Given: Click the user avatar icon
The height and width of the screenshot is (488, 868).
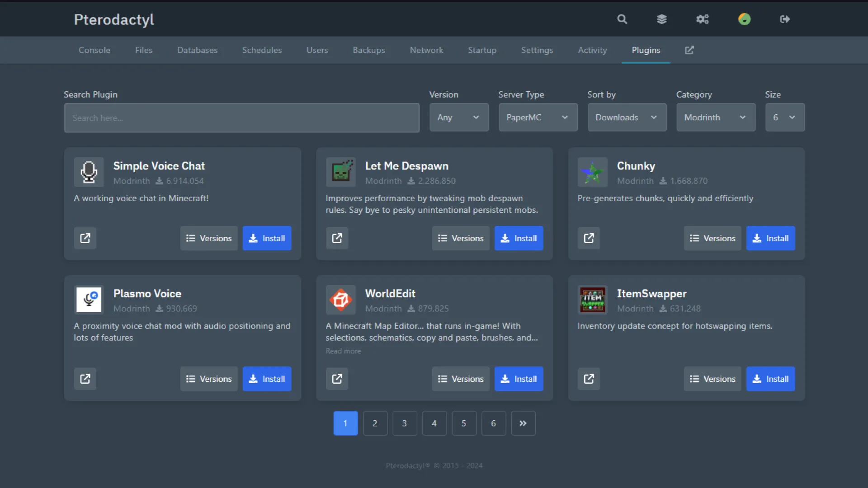Looking at the screenshot, I should pyautogui.click(x=744, y=19).
